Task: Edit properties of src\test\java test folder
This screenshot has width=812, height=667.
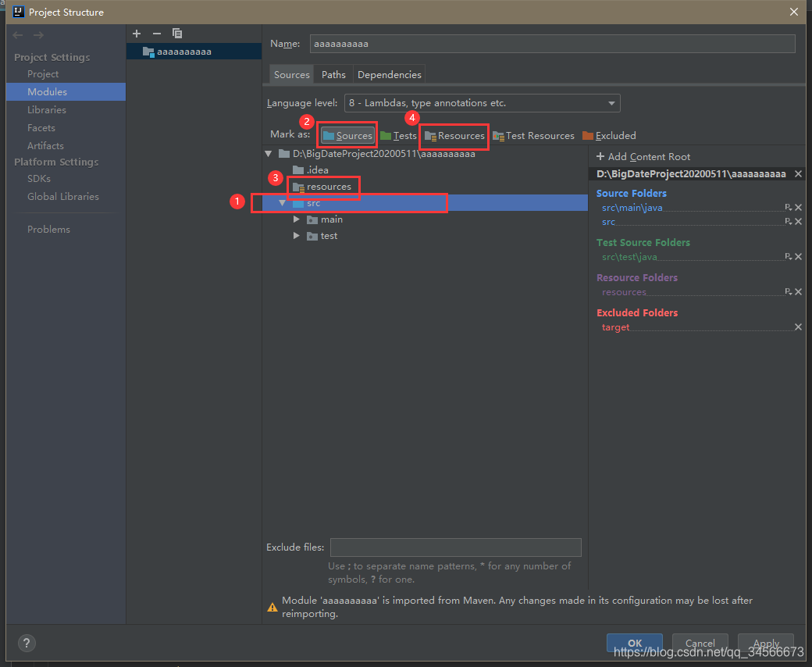Action: coord(788,256)
